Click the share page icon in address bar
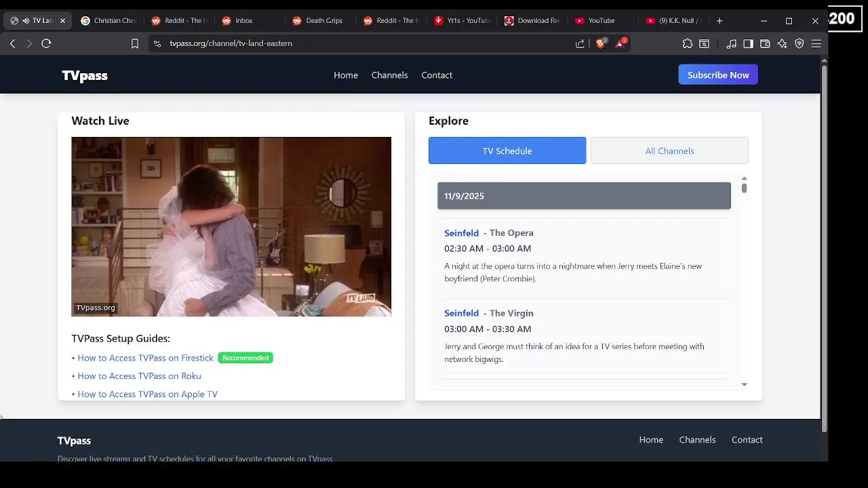 point(580,43)
